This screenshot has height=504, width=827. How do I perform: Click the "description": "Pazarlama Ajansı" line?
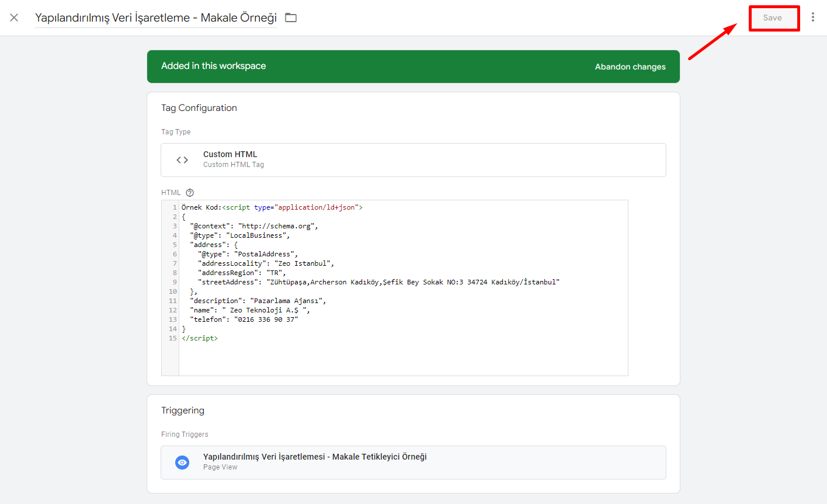[x=258, y=301]
